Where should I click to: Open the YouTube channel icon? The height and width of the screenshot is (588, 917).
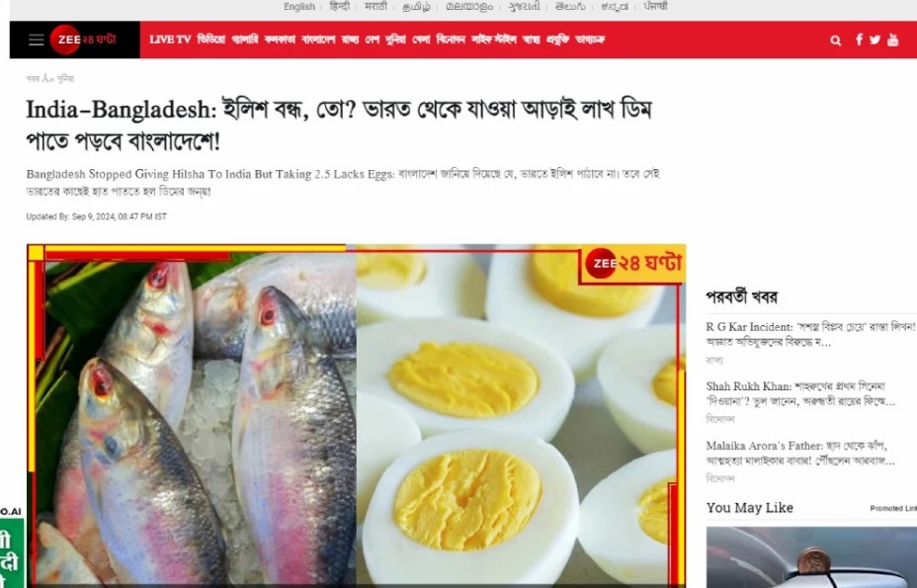pos(892,40)
